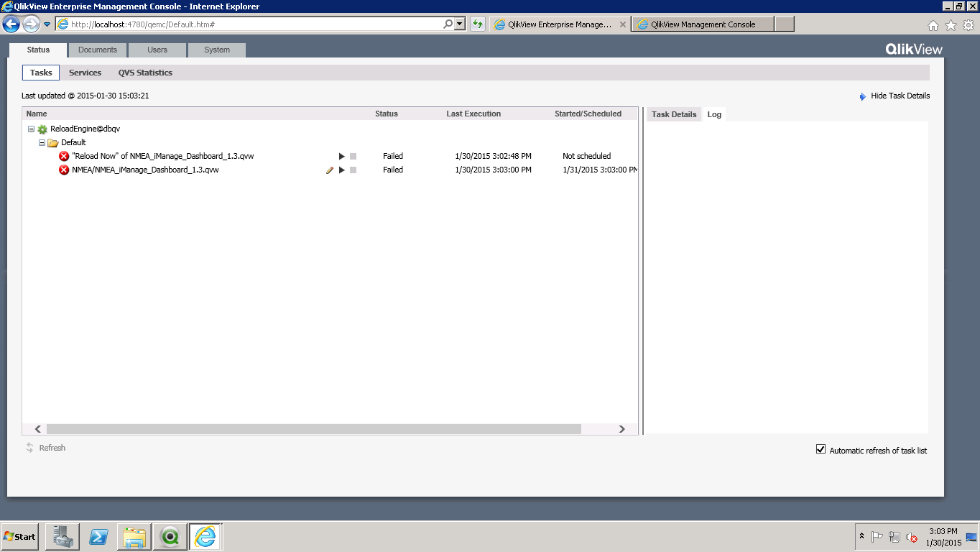Viewport: 980px width, 552px height.
Task: Sort by Started/Scheduled column header
Action: (x=588, y=114)
